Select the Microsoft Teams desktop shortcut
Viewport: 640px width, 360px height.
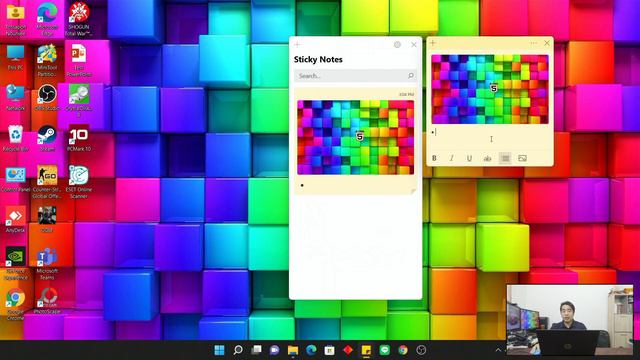[47, 263]
